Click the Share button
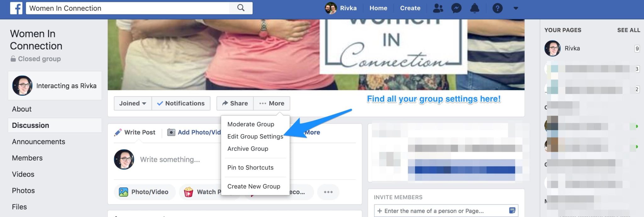 click(235, 103)
